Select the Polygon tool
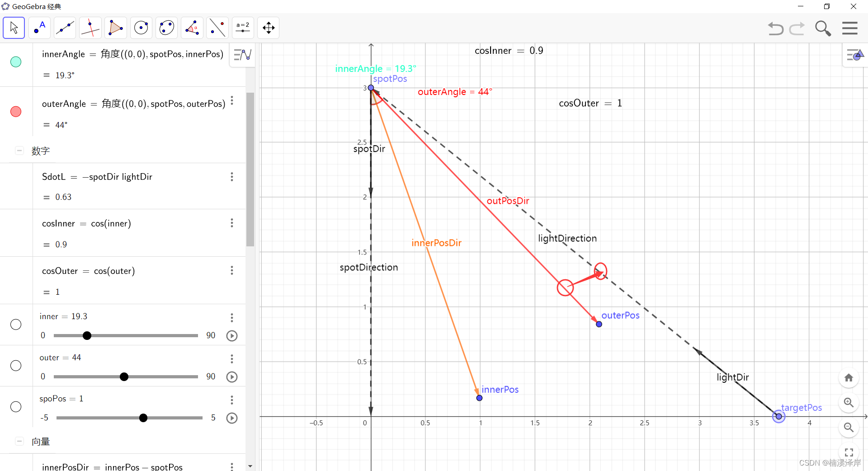The height and width of the screenshot is (471, 868). (116, 28)
